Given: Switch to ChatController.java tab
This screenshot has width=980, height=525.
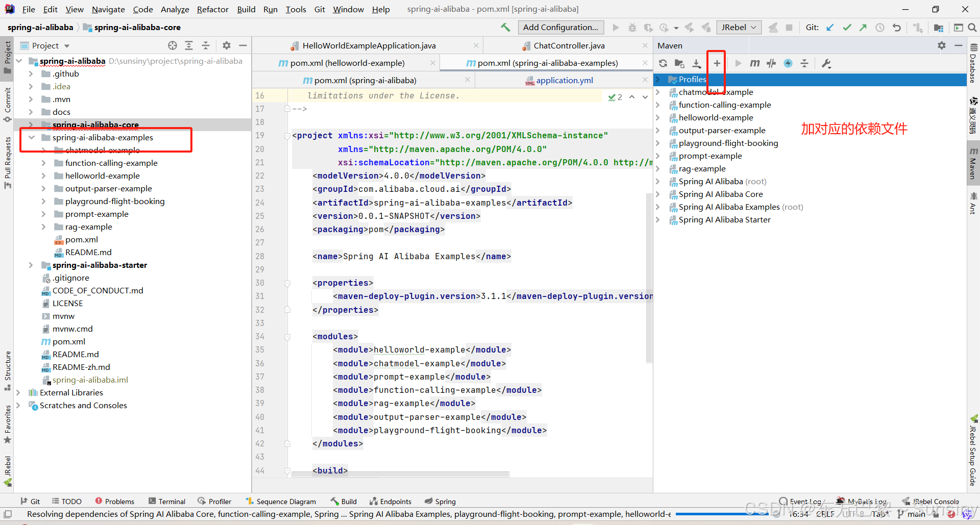Looking at the screenshot, I should [569, 45].
